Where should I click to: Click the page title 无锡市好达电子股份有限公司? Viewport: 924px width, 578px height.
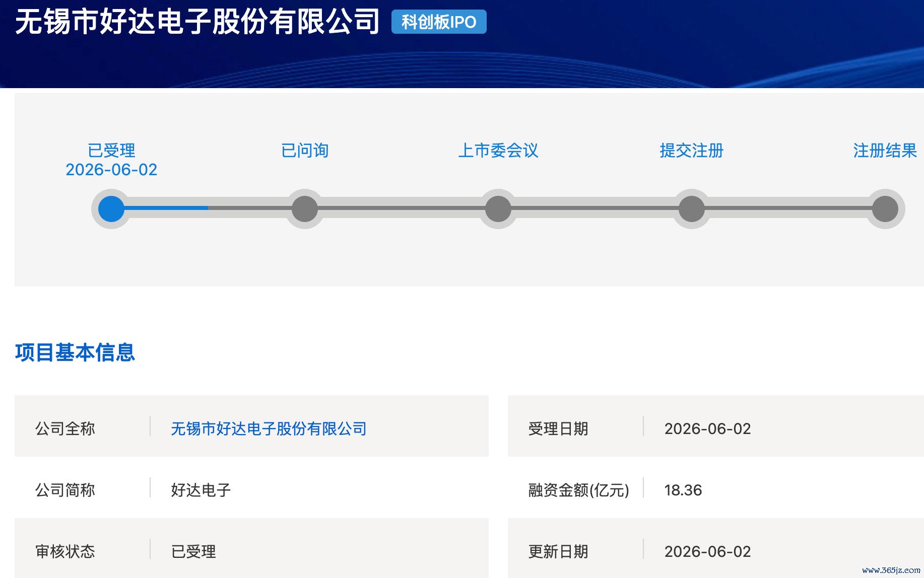[x=197, y=22]
